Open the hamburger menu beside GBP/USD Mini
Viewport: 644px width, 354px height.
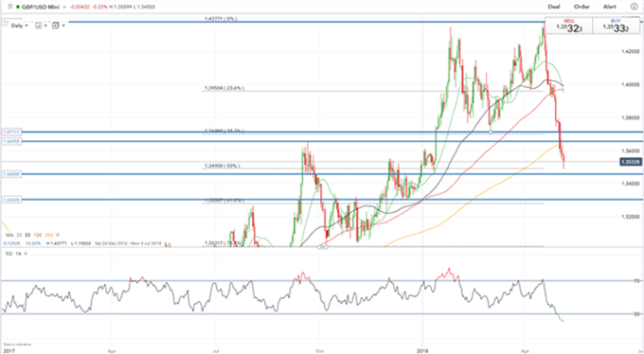(x=10, y=7)
